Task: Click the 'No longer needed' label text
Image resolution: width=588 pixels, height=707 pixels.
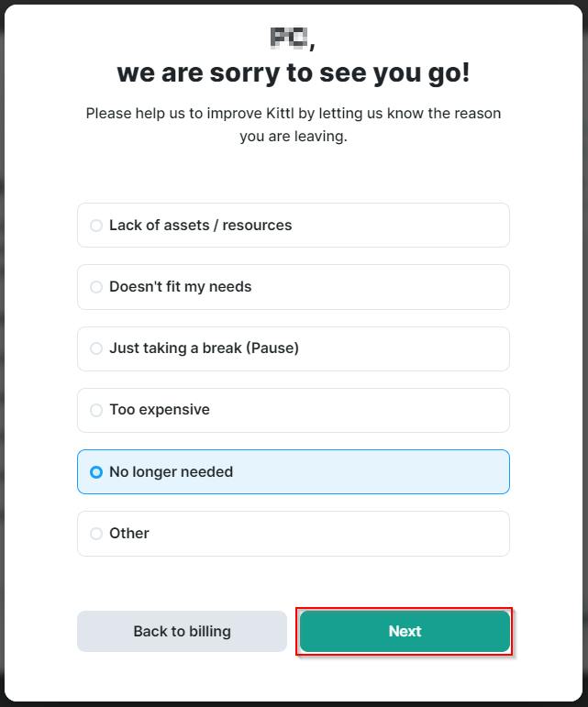Action: [x=171, y=472]
